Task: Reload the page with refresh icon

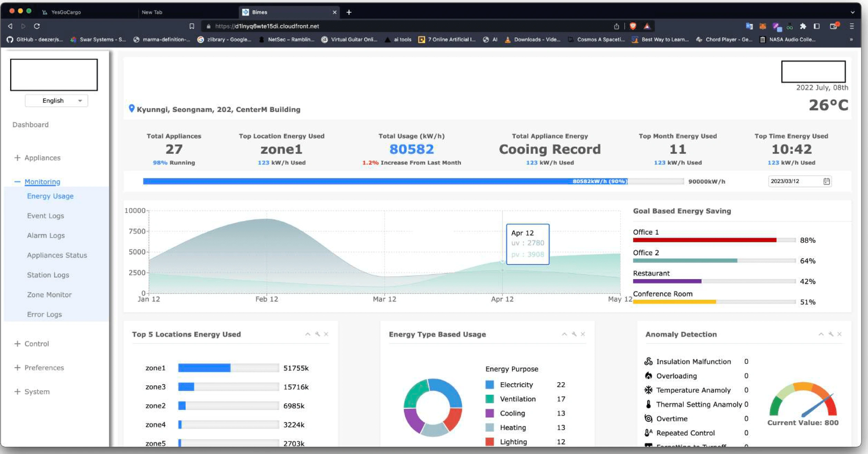Action: (x=37, y=26)
